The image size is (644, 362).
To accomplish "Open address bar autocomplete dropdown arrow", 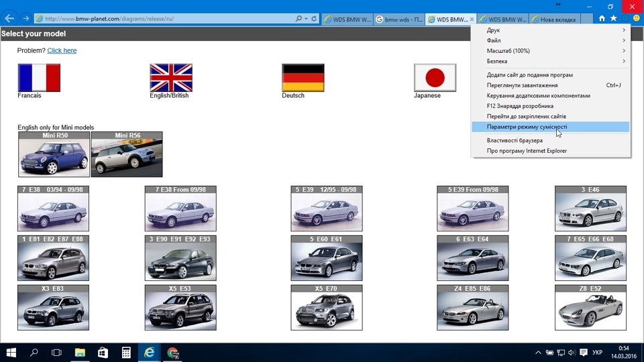I will pyautogui.click(x=306, y=19).
